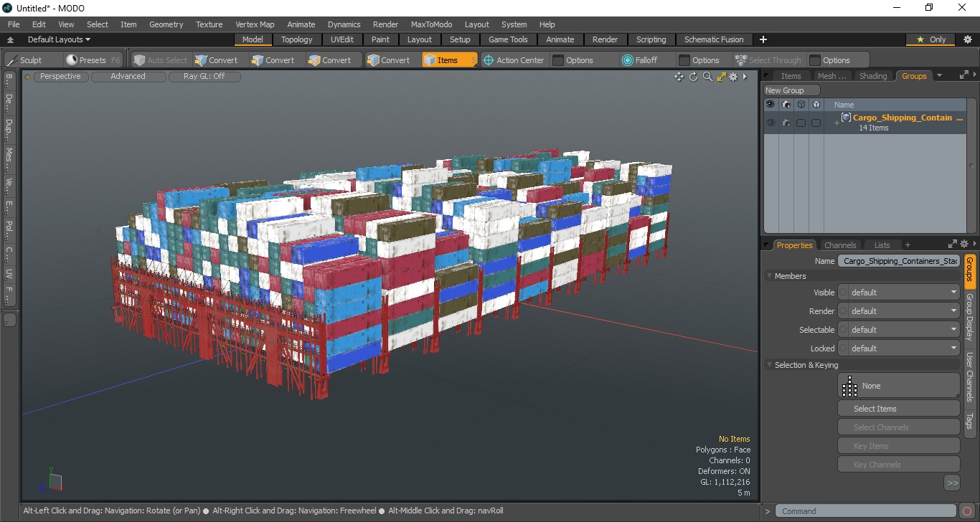Click the group Name input field

(898, 261)
